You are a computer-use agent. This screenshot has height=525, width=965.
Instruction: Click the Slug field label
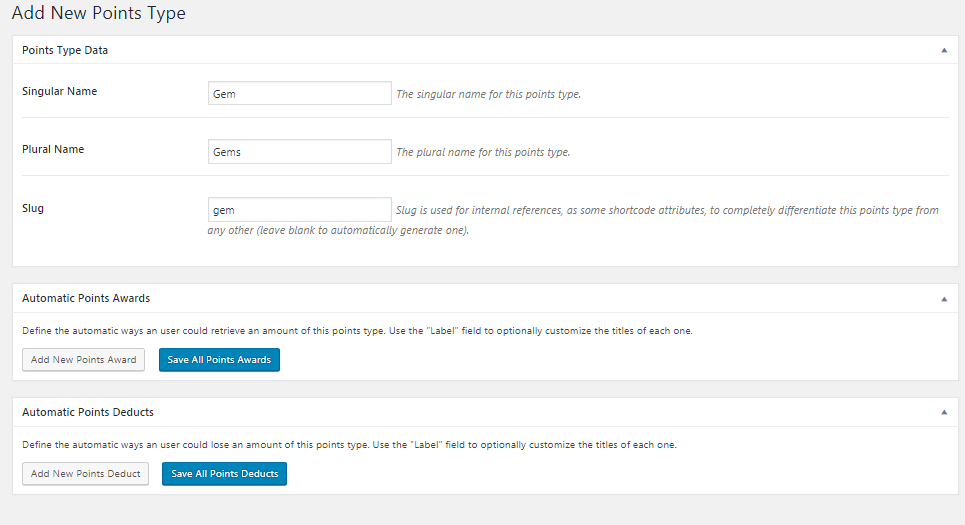[x=33, y=208]
